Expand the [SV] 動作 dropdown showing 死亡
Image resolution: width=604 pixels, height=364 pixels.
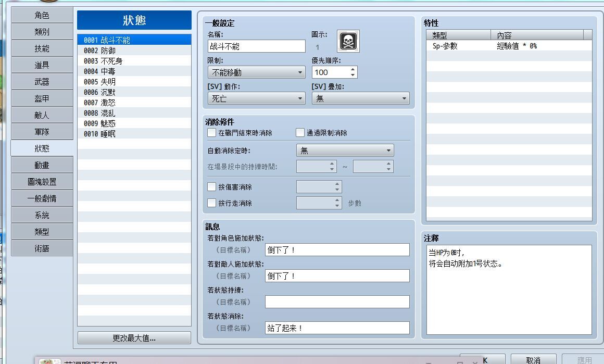pos(256,98)
